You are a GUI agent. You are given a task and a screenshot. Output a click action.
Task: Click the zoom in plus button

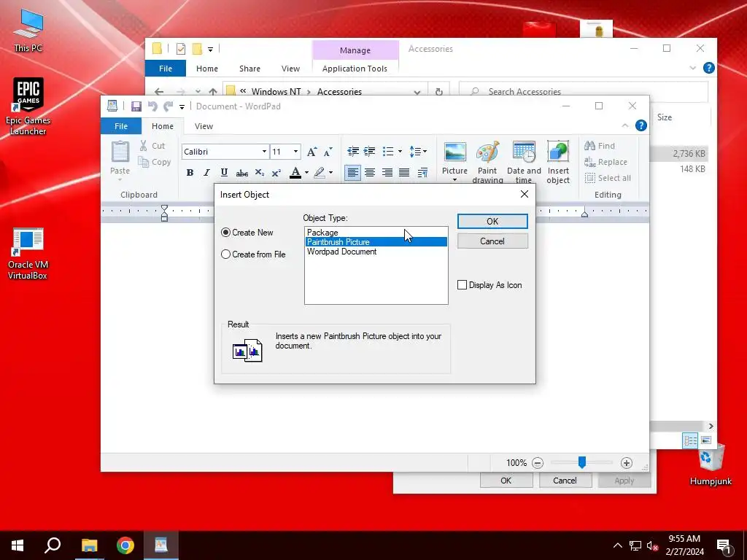pyautogui.click(x=627, y=463)
